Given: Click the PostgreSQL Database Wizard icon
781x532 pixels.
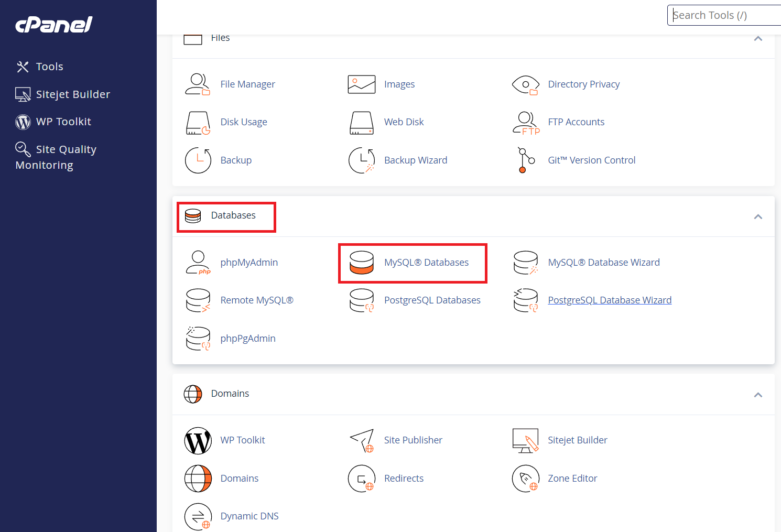Looking at the screenshot, I should (x=526, y=300).
